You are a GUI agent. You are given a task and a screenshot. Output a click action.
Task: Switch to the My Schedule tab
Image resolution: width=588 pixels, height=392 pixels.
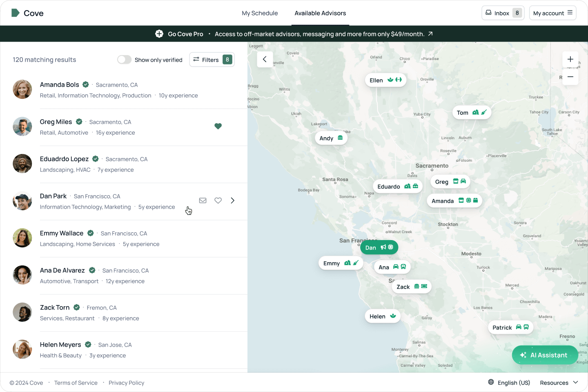pos(260,13)
